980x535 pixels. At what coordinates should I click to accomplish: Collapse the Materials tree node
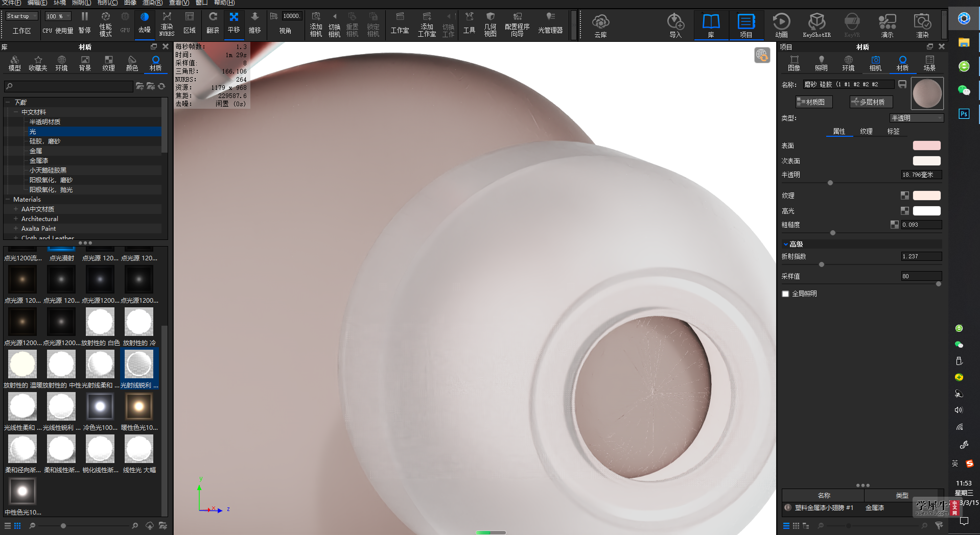point(8,200)
